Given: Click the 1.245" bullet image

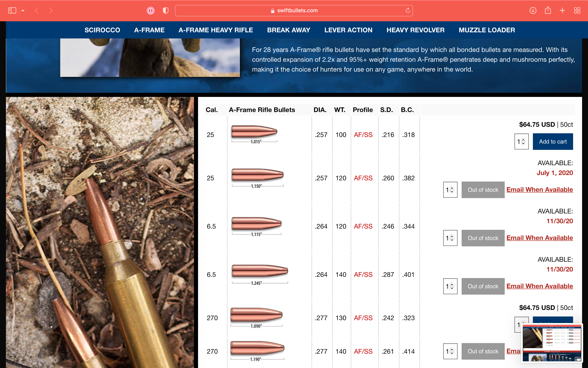Looking at the screenshot, I should (260, 275).
